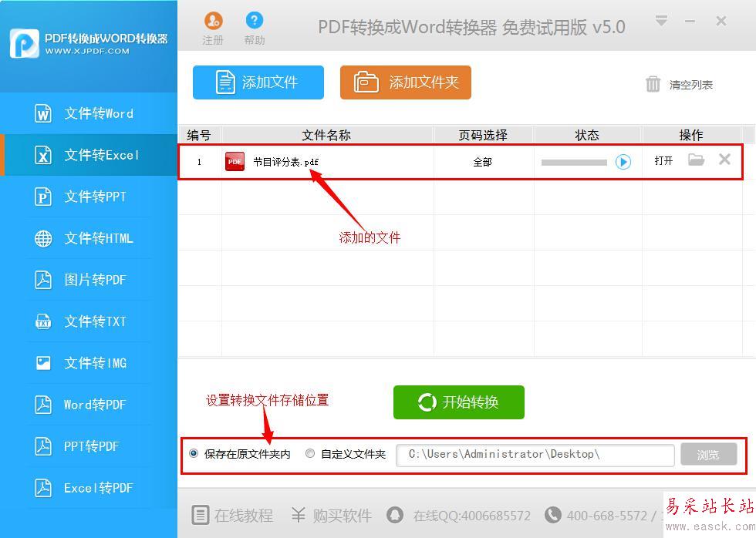Close the converter window

coord(721,21)
